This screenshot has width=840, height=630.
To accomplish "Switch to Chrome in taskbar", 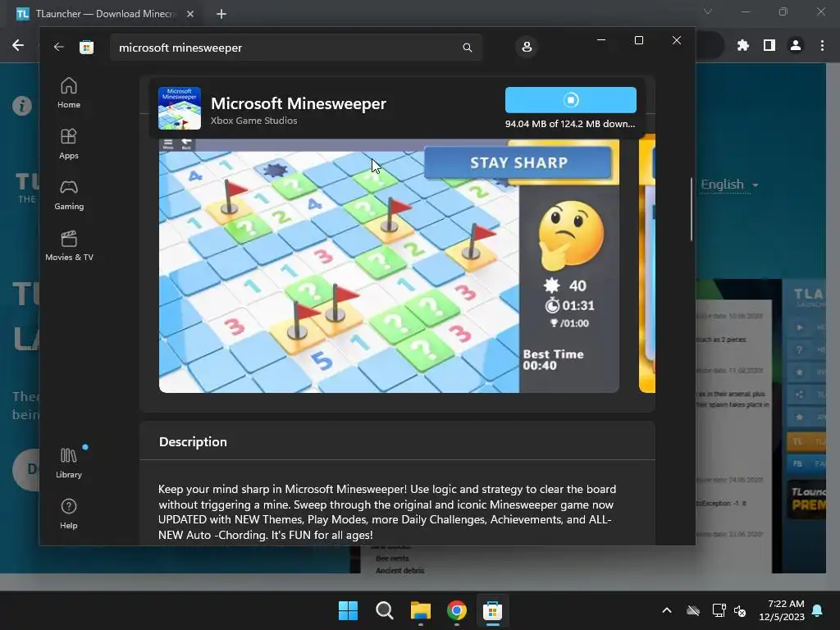I will tap(456, 610).
